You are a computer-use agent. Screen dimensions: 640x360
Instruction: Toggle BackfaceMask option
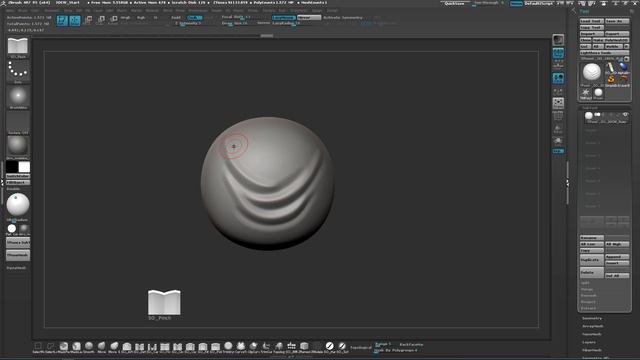[411, 344]
